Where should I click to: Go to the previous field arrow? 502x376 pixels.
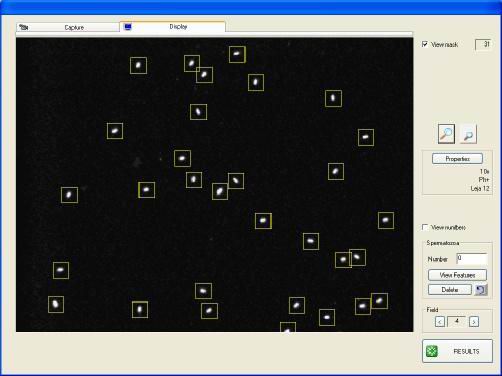(x=440, y=322)
